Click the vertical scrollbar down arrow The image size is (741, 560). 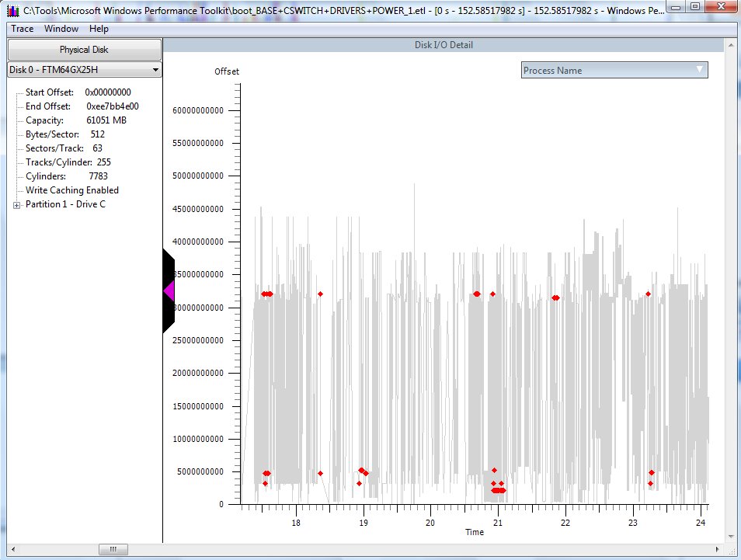731,537
